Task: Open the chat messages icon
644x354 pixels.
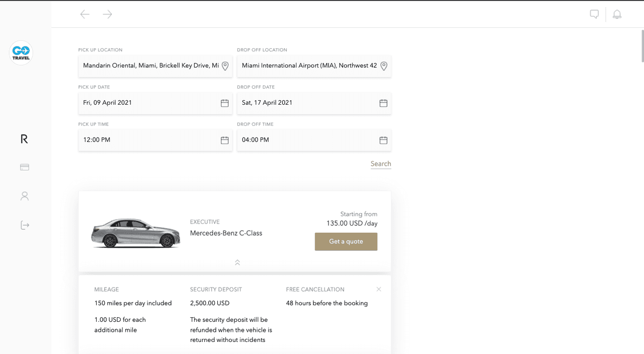Action: (594, 14)
